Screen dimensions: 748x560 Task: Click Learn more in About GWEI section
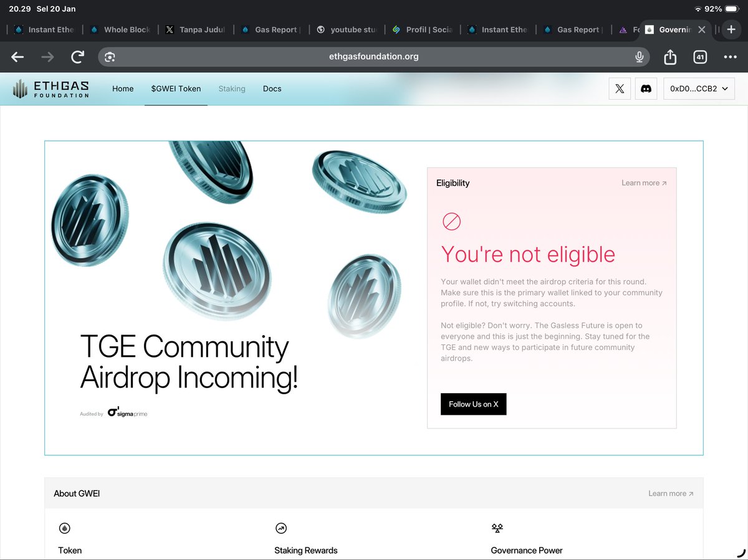coord(671,493)
